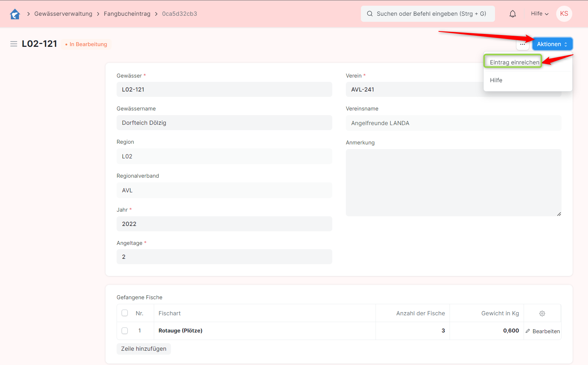The image size is (588, 365).
Task: Click the home logo icon
Action: pyautogui.click(x=15, y=14)
